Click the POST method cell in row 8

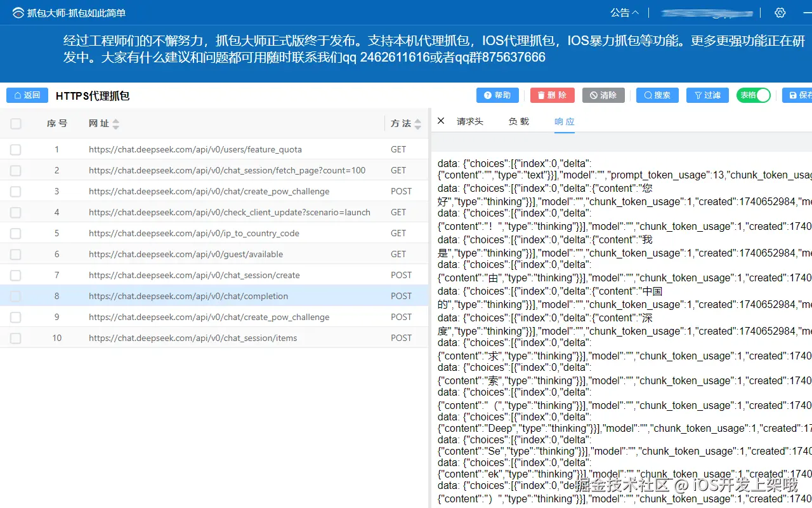pos(401,296)
